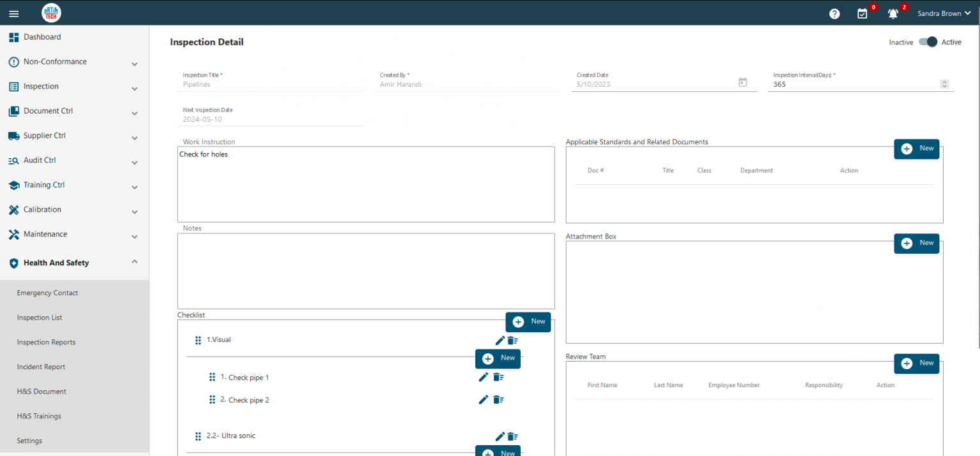This screenshot has height=456, width=980.
Task: Click the help question mark icon
Action: 834,13
